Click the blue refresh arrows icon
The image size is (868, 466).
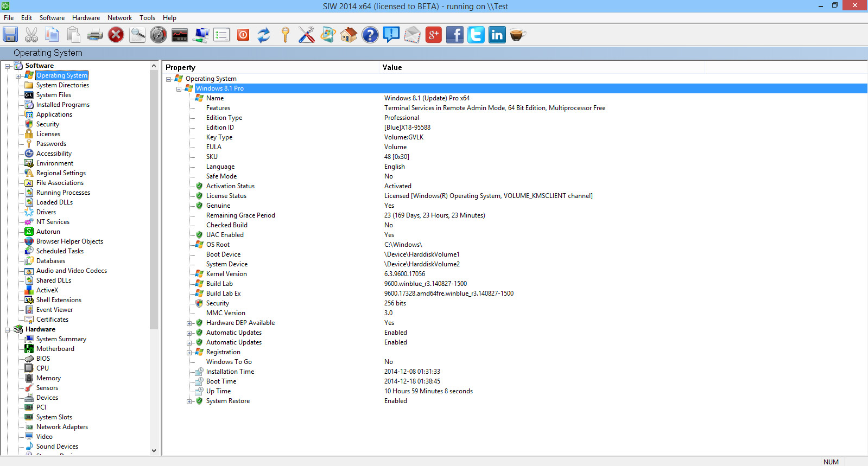click(x=264, y=35)
